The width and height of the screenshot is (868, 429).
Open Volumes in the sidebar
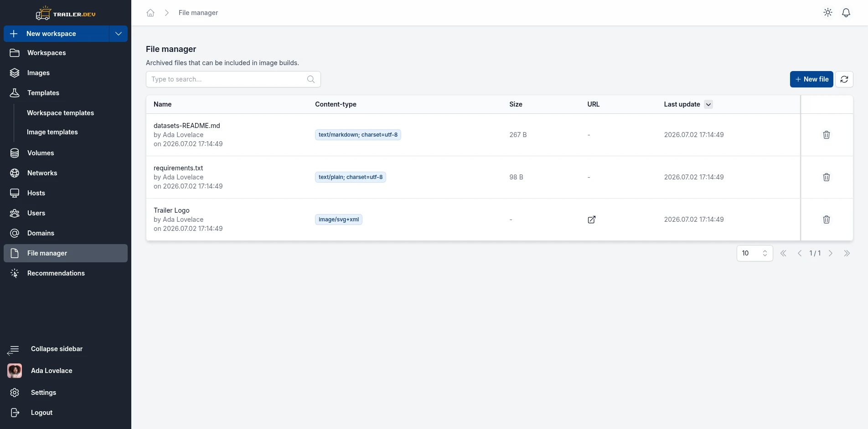(x=66, y=153)
